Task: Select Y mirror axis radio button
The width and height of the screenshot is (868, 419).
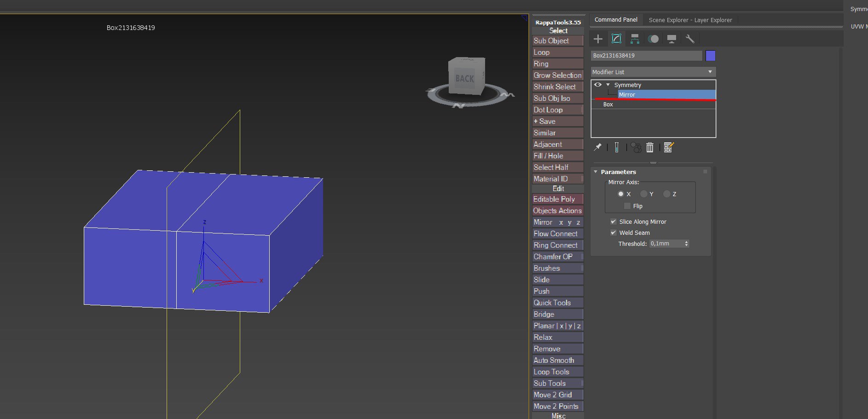Action: tap(643, 194)
